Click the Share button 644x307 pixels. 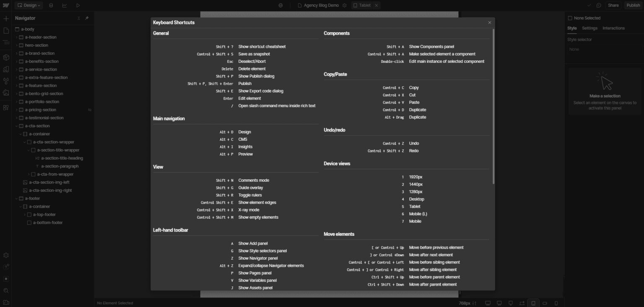click(x=613, y=5)
